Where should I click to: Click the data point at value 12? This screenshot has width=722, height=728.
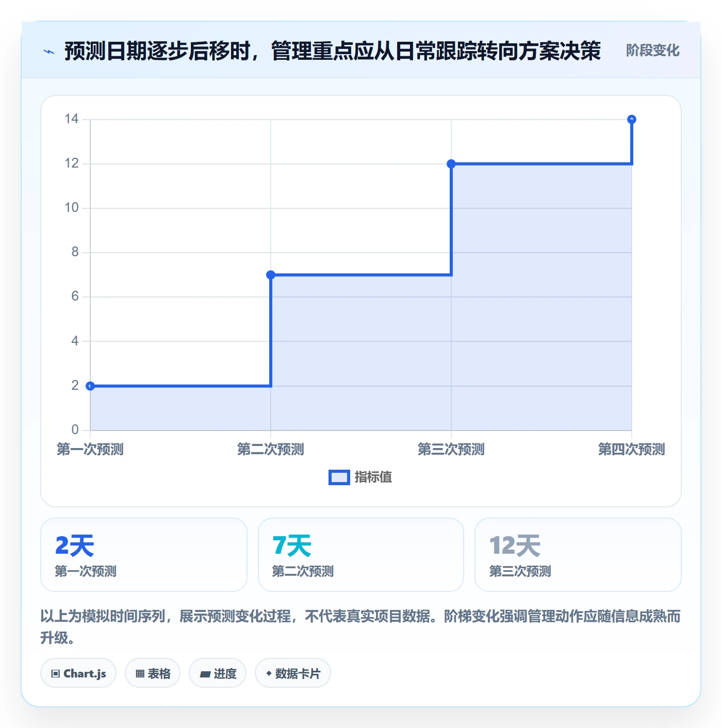pos(451,164)
